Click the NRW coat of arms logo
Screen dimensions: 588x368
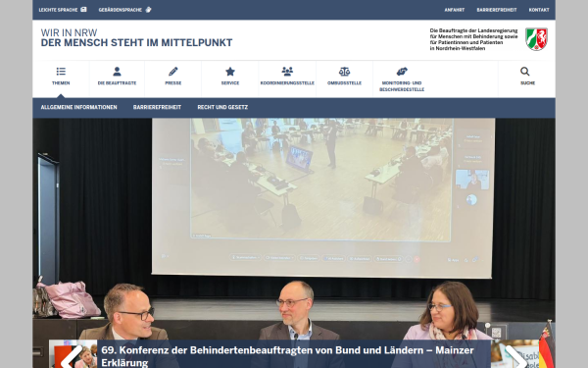click(x=536, y=39)
